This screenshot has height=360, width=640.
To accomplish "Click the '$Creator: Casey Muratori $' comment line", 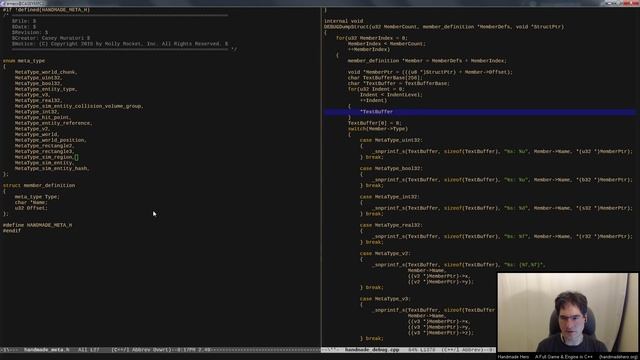I will coord(51,38).
